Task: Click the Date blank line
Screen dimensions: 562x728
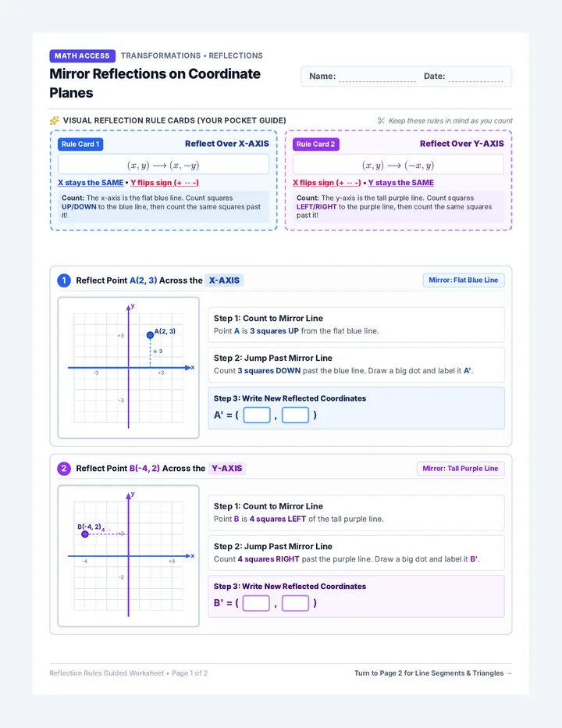Action: coord(475,77)
